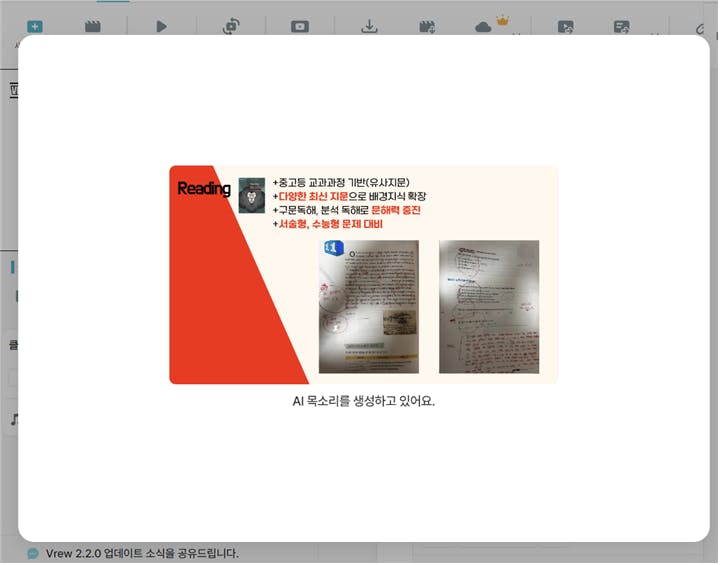The height and width of the screenshot is (565, 720).
Task: Click the subtitle export icon
Action: pyautogui.click(x=622, y=27)
